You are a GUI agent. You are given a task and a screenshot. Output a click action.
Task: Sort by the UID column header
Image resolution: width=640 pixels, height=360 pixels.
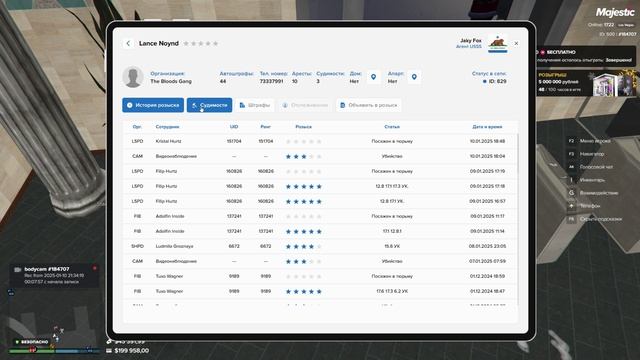click(x=234, y=127)
